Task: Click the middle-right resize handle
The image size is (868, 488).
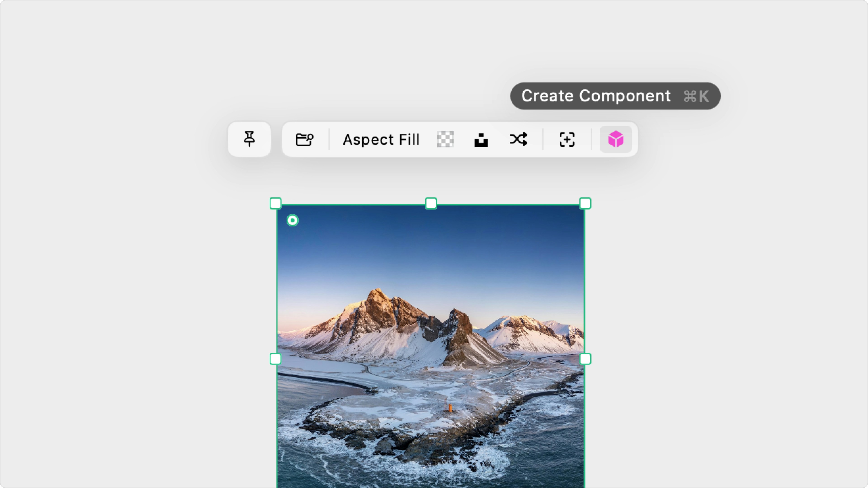Action: coord(585,359)
